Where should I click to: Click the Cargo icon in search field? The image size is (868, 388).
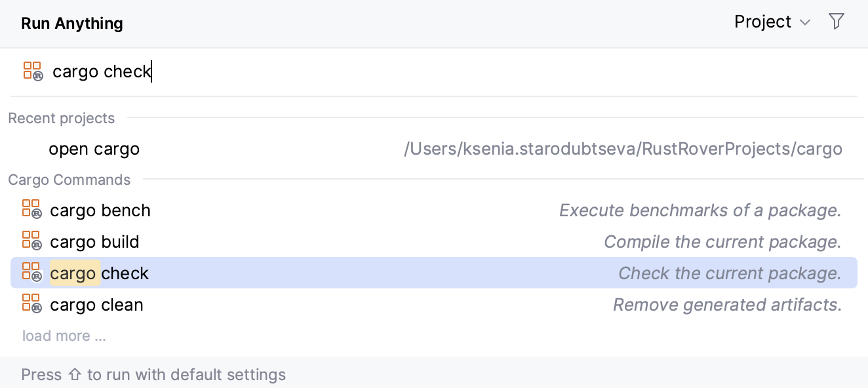(32, 71)
